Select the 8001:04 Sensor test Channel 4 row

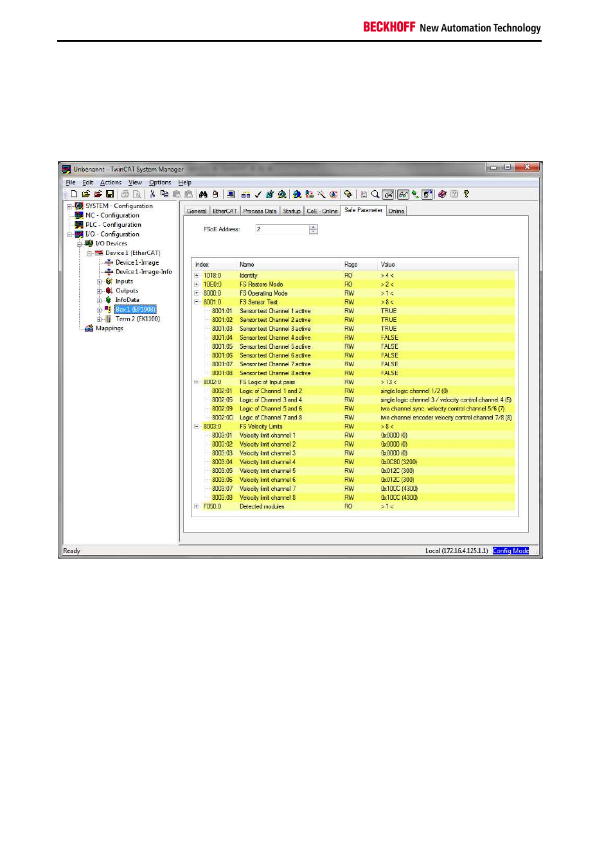point(354,338)
